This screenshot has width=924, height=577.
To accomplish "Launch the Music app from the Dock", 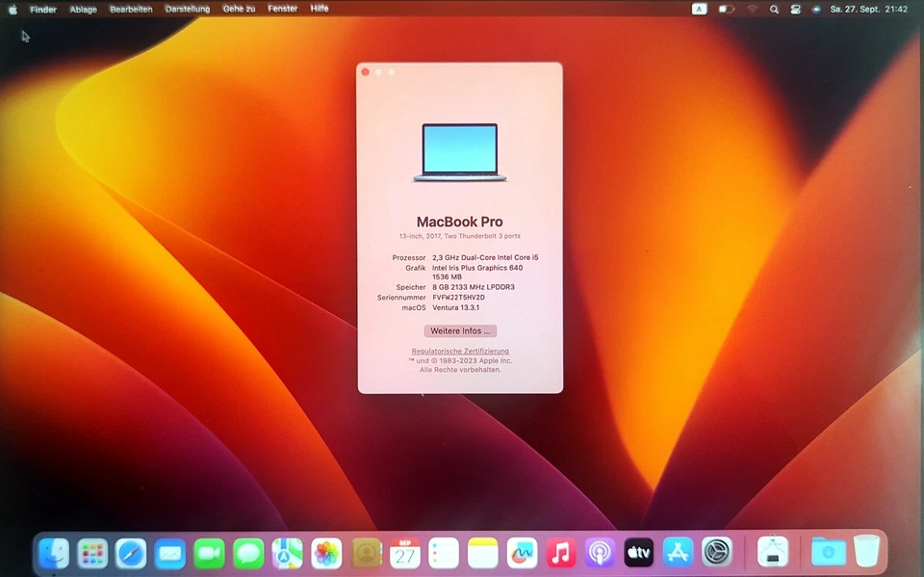I will 560,552.
